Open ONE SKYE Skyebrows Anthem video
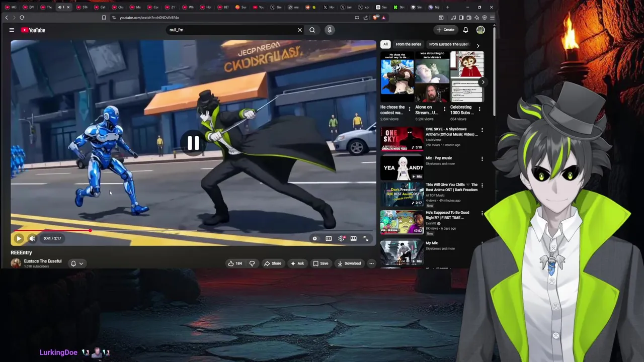The width and height of the screenshot is (644, 362). 401,139
